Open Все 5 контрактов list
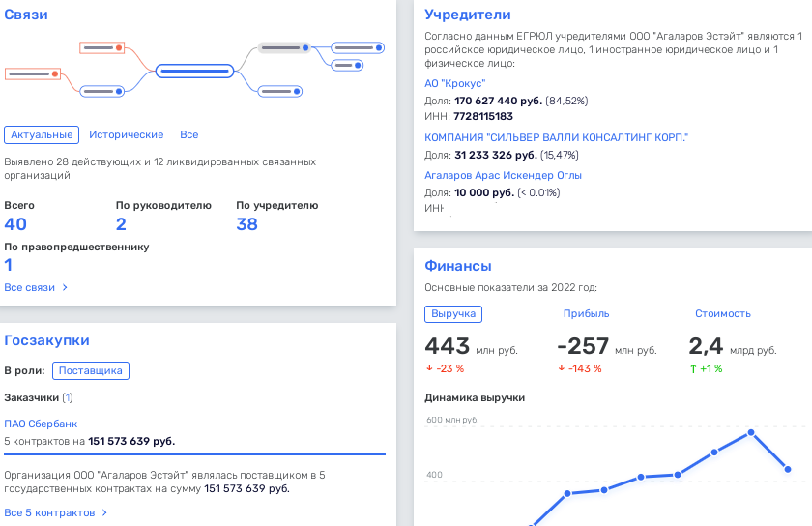 click(x=55, y=512)
